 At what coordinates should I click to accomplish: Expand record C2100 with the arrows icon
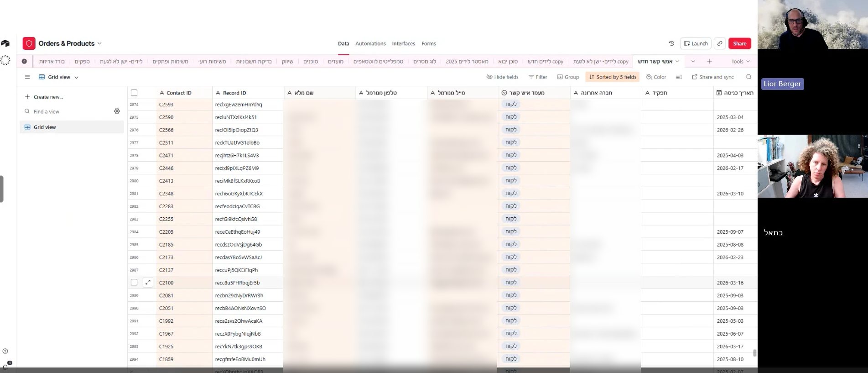pos(148,283)
